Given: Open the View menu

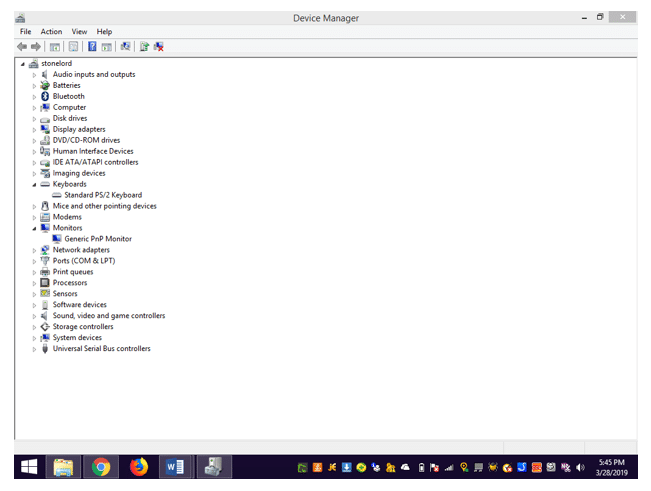Looking at the screenshot, I should pyautogui.click(x=79, y=32).
